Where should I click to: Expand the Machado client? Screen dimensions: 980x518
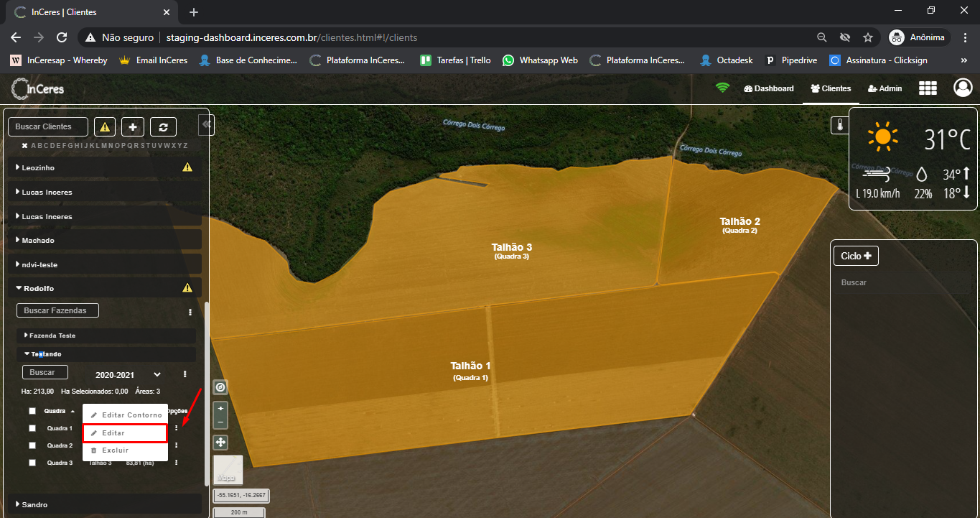(x=104, y=240)
